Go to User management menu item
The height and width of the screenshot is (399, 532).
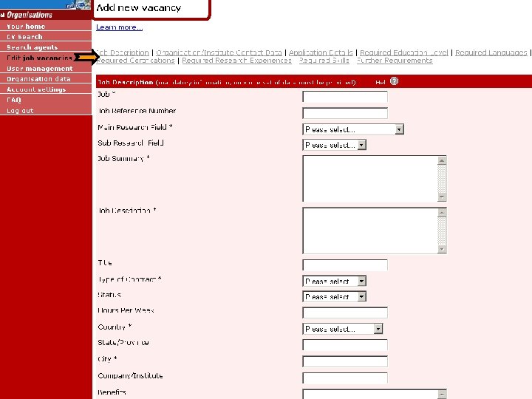click(40, 69)
